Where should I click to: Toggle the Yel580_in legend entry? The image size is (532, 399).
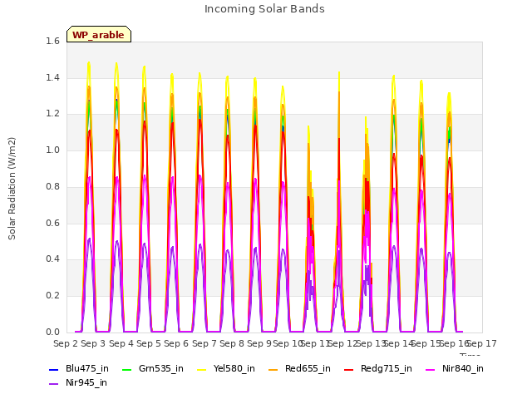pos(226,369)
